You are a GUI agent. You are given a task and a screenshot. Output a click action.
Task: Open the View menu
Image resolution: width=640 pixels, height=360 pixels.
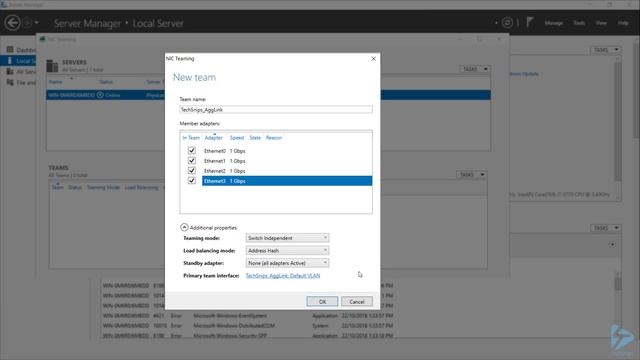601,23
